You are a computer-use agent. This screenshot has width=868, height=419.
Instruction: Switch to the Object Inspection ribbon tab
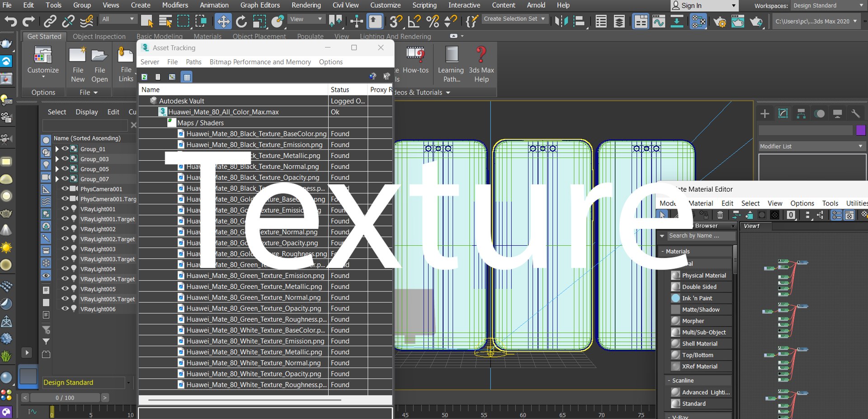tap(99, 37)
